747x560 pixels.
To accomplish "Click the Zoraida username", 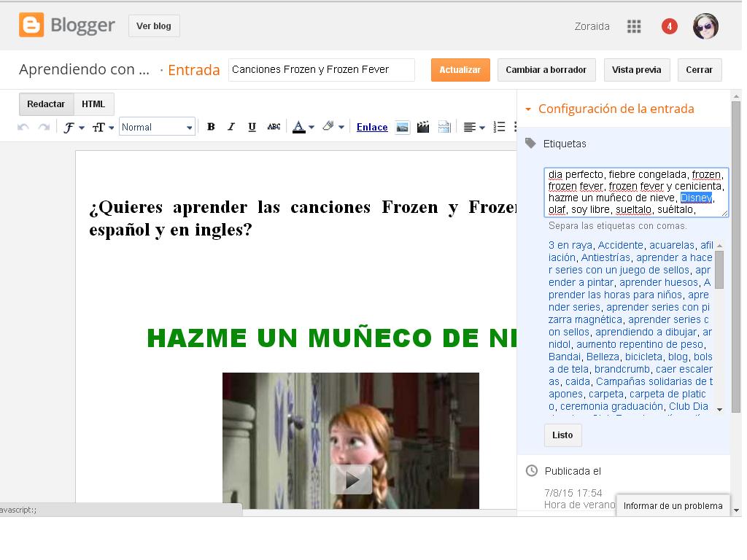I will click(592, 26).
